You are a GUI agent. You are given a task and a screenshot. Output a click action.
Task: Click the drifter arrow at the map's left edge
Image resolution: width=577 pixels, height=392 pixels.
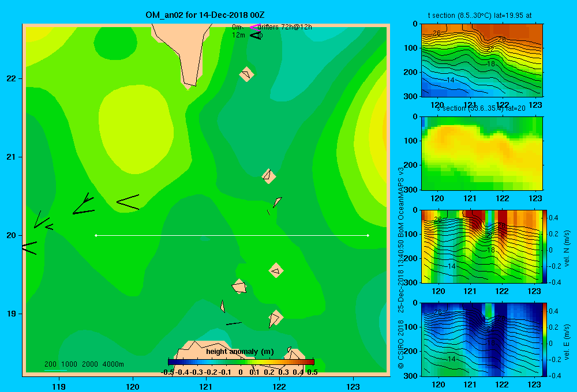(29, 248)
